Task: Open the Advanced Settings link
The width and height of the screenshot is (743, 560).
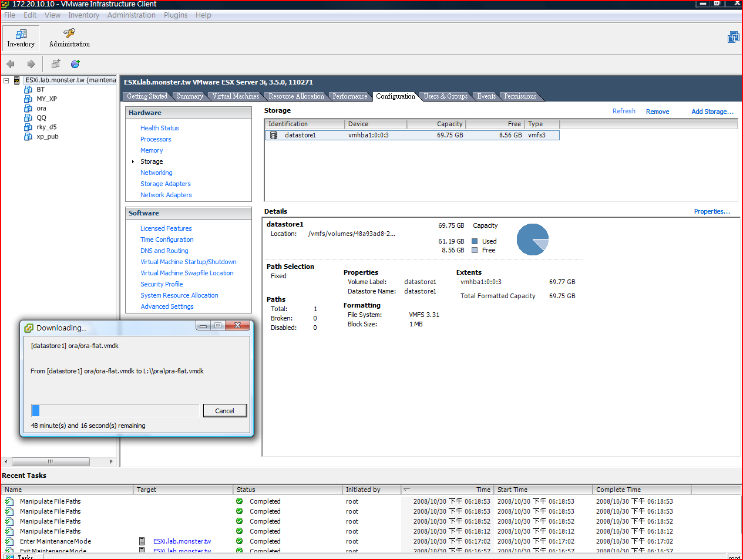Action: [167, 306]
